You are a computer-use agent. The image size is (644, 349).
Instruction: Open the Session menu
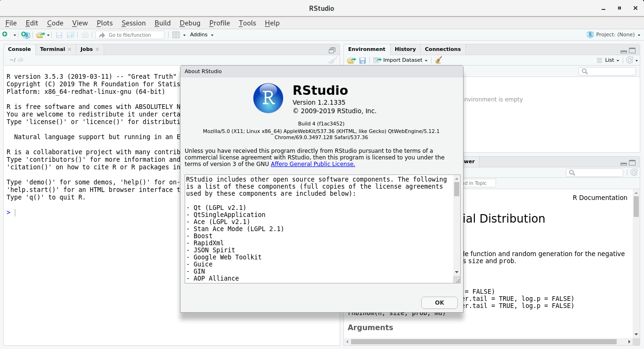pyautogui.click(x=133, y=23)
